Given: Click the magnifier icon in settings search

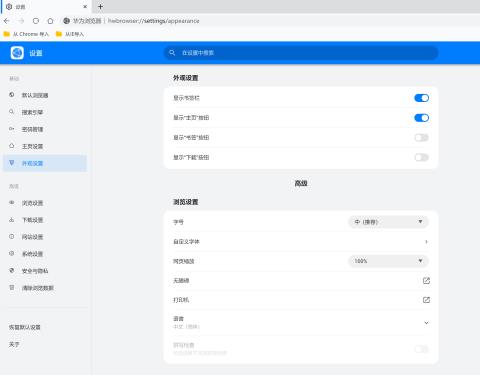Looking at the screenshot, I should click(x=172, y=53).
